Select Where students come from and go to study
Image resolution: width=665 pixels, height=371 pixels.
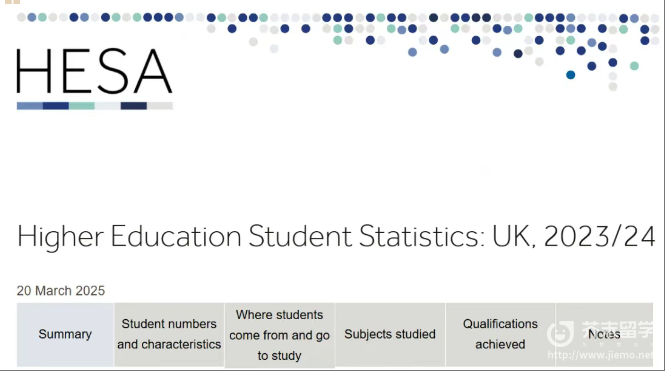279,335
